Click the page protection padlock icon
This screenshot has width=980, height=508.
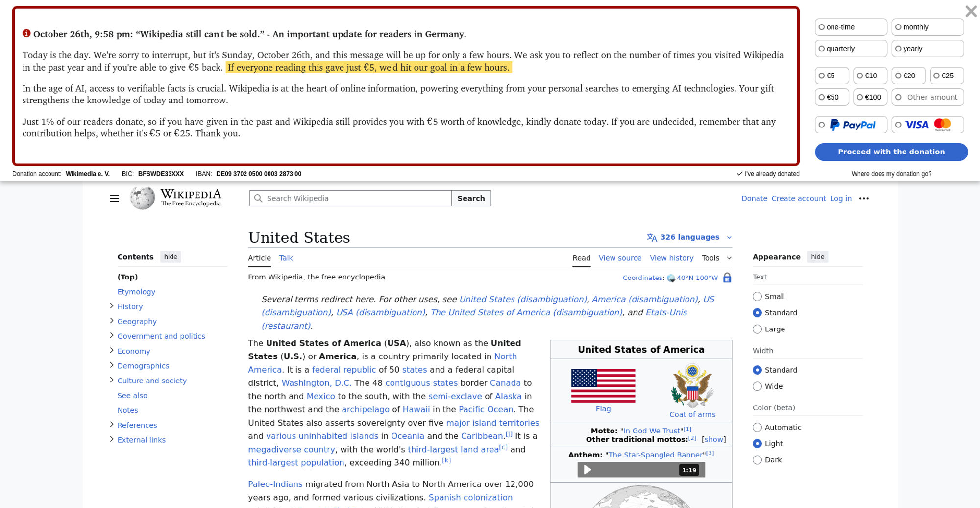click(x=727, y=278)
